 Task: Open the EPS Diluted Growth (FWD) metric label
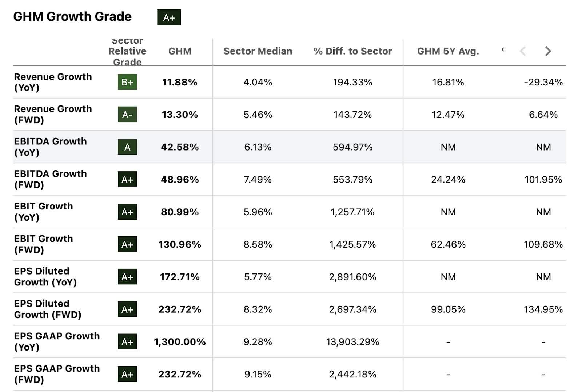[47, 309]
